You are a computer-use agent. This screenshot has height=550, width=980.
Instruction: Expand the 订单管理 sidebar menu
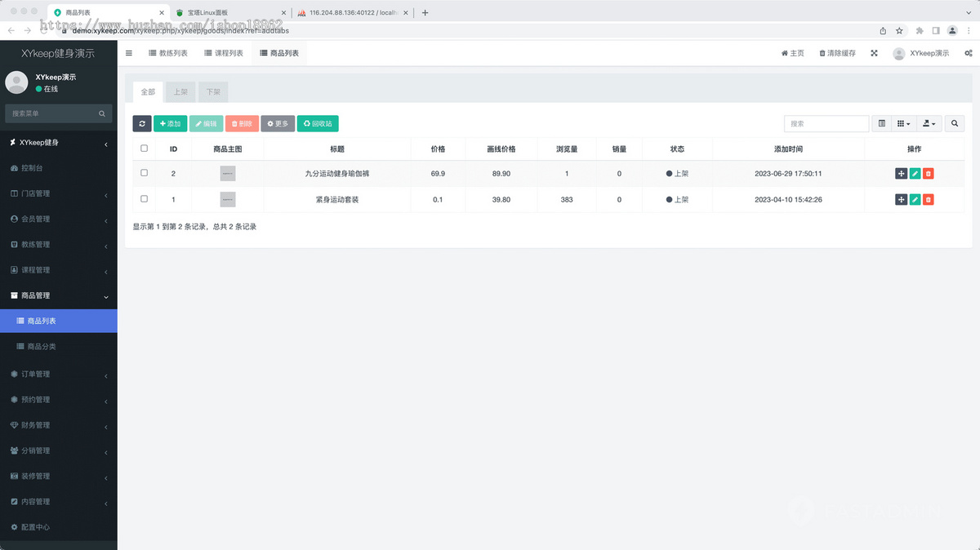[57, 374]
